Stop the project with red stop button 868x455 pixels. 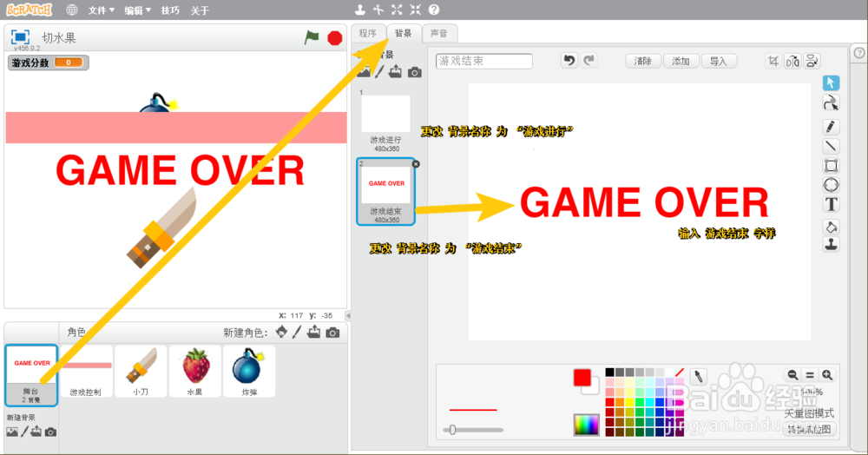335,37
